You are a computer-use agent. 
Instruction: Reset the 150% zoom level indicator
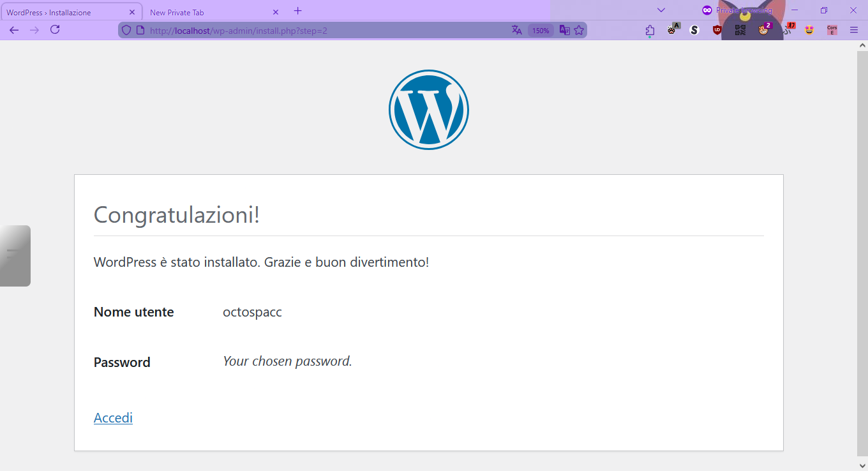tap(540, 29)
